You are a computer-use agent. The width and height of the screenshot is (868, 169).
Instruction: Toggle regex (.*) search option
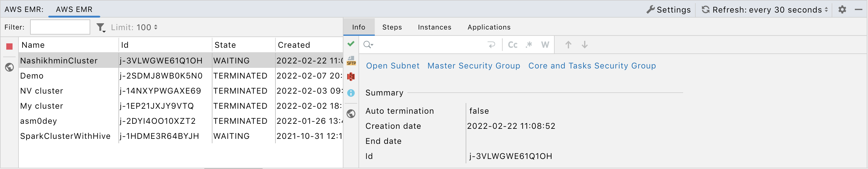[x=529, y=45]
